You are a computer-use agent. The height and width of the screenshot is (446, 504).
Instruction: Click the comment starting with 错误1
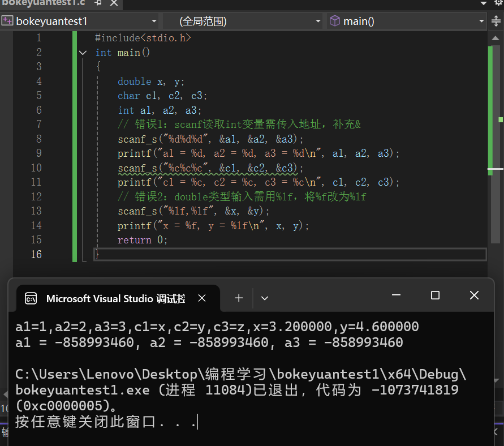click(239, 125)
